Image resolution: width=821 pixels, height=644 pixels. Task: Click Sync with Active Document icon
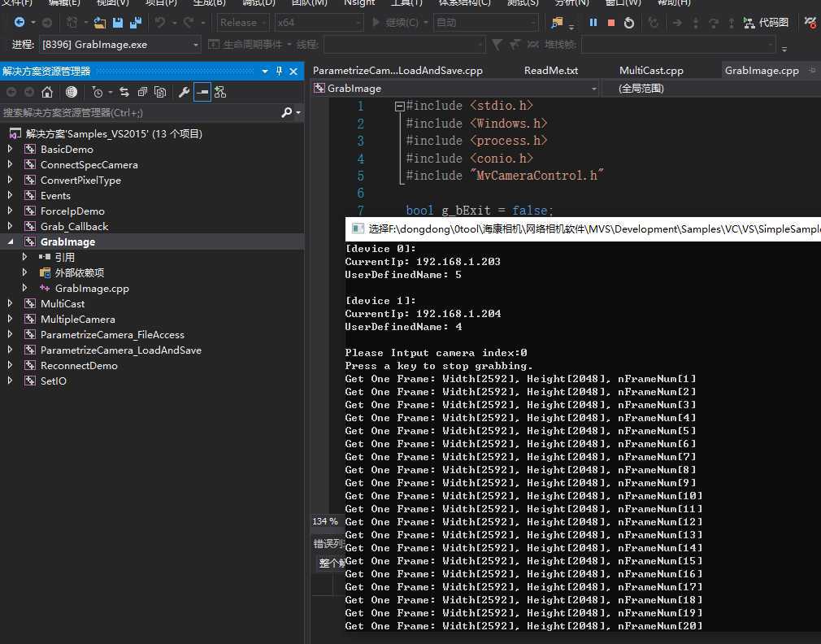tap(124, 92)
